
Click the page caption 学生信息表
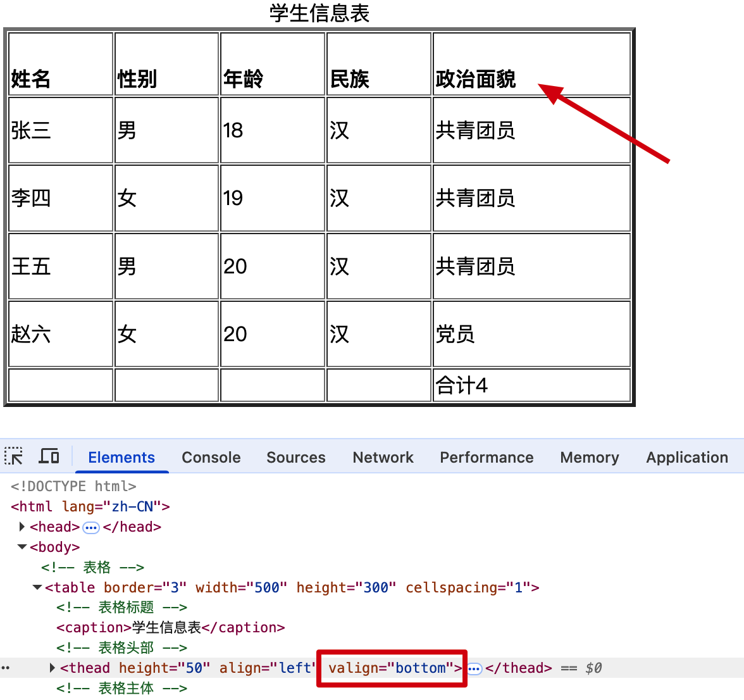[319, 13]
